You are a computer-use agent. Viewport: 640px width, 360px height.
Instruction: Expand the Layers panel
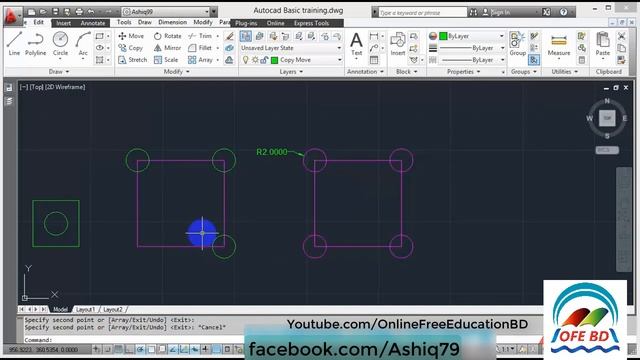click(x=291, y=72)
